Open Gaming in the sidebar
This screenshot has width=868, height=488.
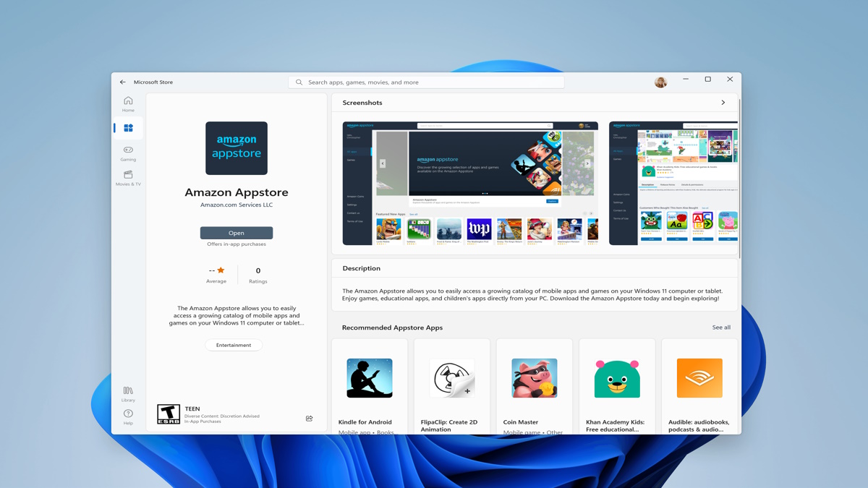128,153
